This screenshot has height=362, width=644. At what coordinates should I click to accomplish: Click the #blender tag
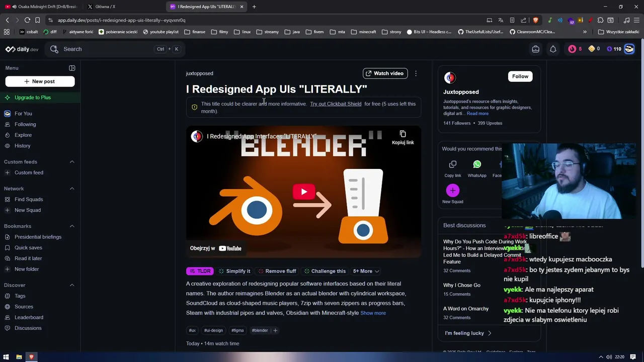[x=260, y=330]
